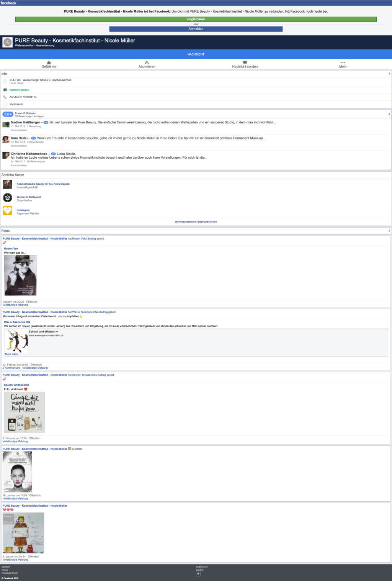Open Wellnessinstitut in Stephanskirchen link

point(196,222)
